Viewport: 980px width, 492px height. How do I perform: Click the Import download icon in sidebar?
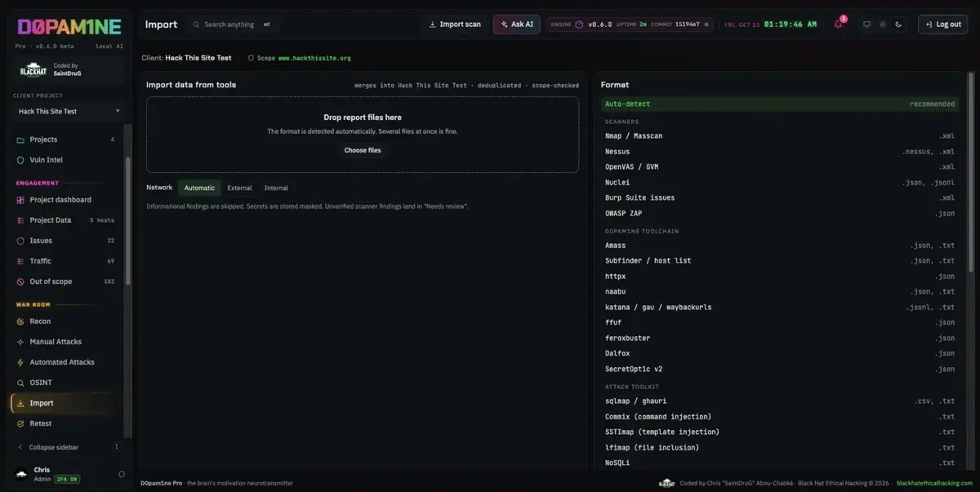pos(20,403)
